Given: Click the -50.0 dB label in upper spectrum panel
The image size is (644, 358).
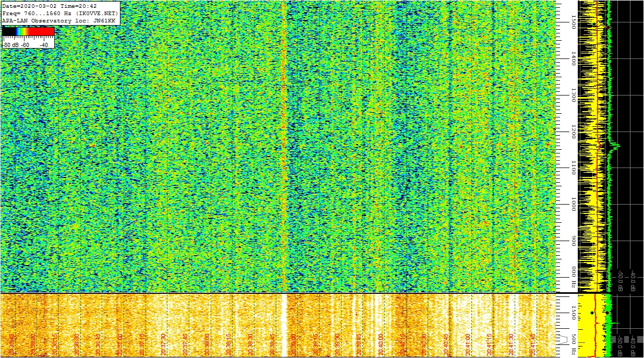Looking at the screenshot, I should 621,280.
